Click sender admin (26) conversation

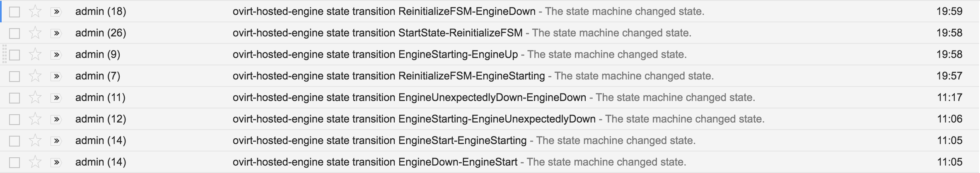pyautogui.click(x=101, y=33)
